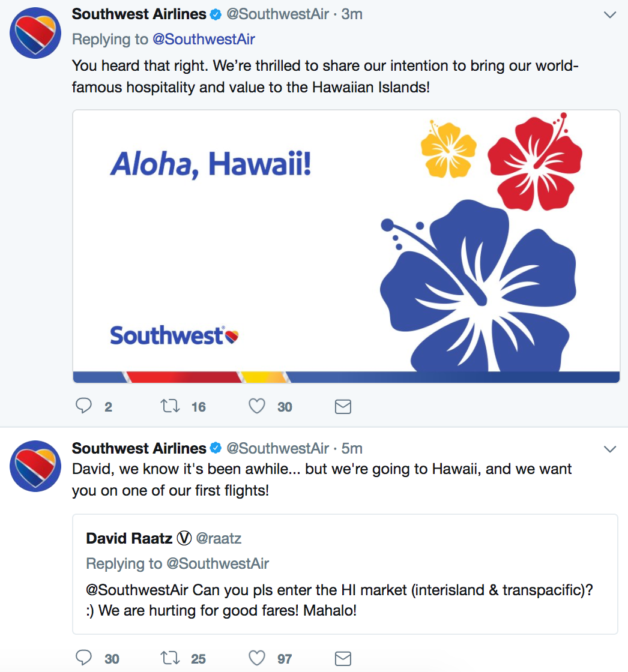Open options chevron on the 3m tweet
This screenshot has height=672, width=628.
coord(609,15)
